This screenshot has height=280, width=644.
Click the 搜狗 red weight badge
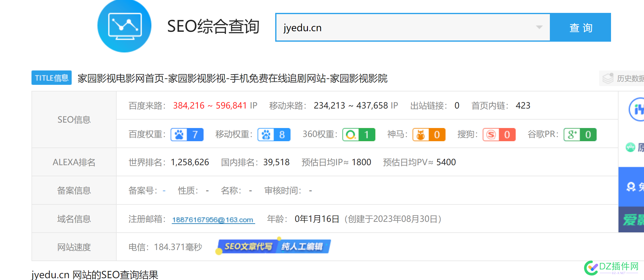499,135
